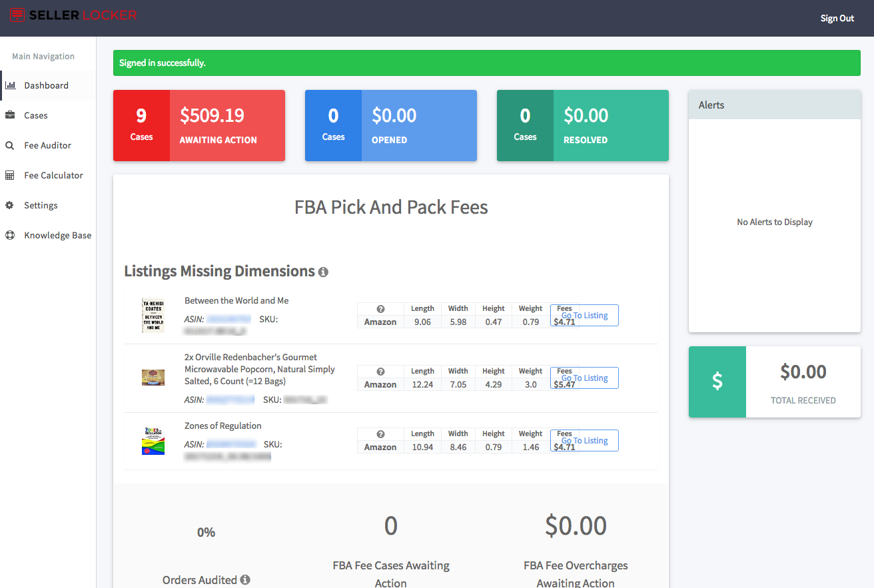Click the Between the World and Me cover image
The height and width of the screenshot is (588, 874).
click(153, 316)
